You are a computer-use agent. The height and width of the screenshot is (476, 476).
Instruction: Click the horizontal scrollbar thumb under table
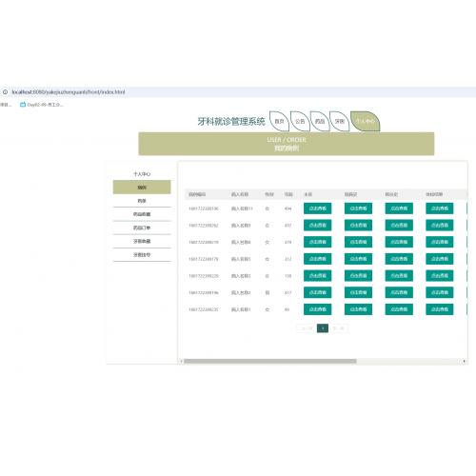click(x=270, y=361)
